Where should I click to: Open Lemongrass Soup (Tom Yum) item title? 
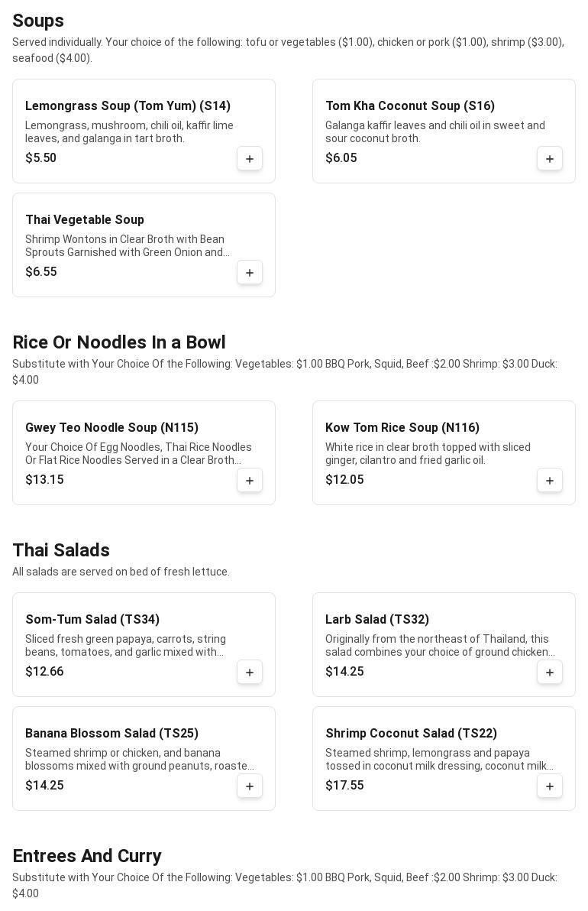[128, 106]
